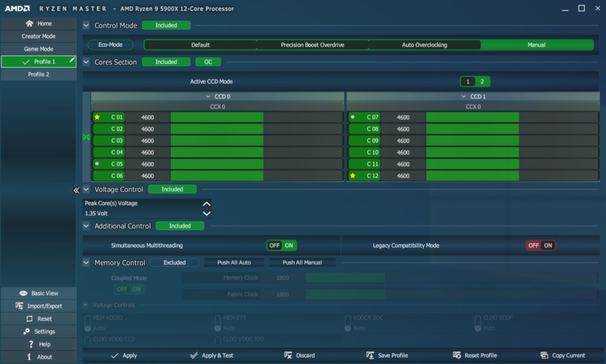The height and width of the screenshot is (364, 606).
Task: Select Game Mode
Action: pos(38,49)
